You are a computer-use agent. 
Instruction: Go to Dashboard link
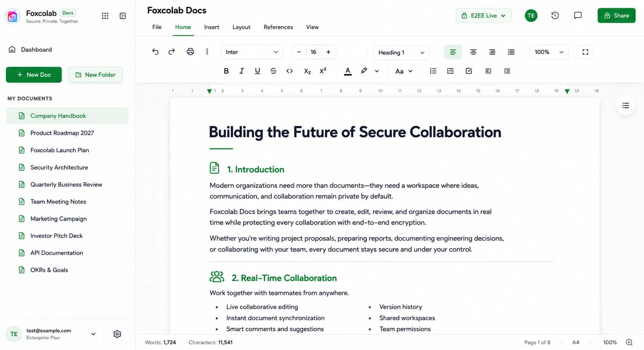tap(36, 50)
